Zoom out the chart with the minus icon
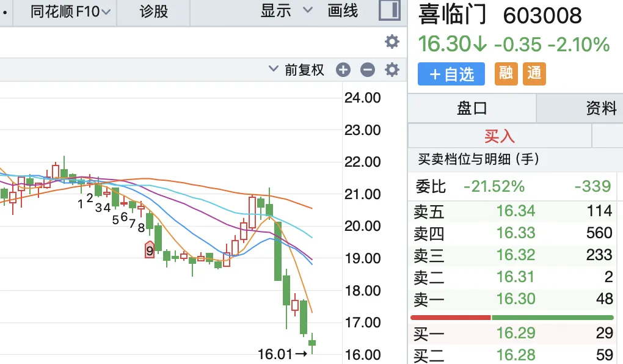This screenshot has width=623, height=364. [367, 70]
